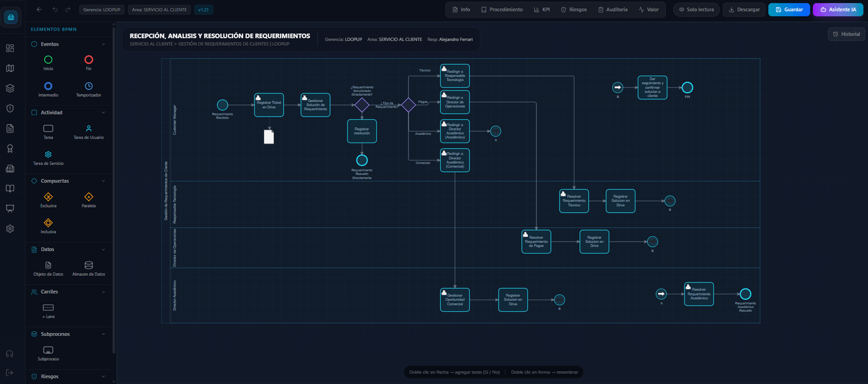Click the back arrow in top bar
868x384 pixels.
[x=39, y=10]
